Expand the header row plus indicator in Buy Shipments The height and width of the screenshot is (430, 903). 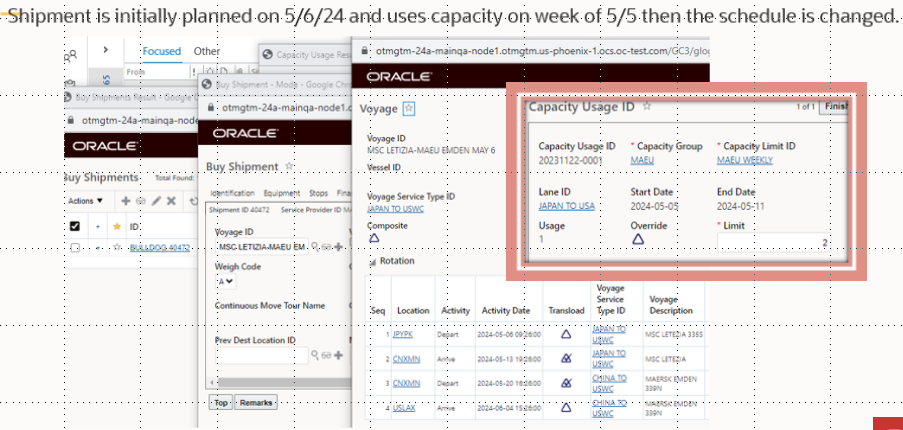point(97,227)
